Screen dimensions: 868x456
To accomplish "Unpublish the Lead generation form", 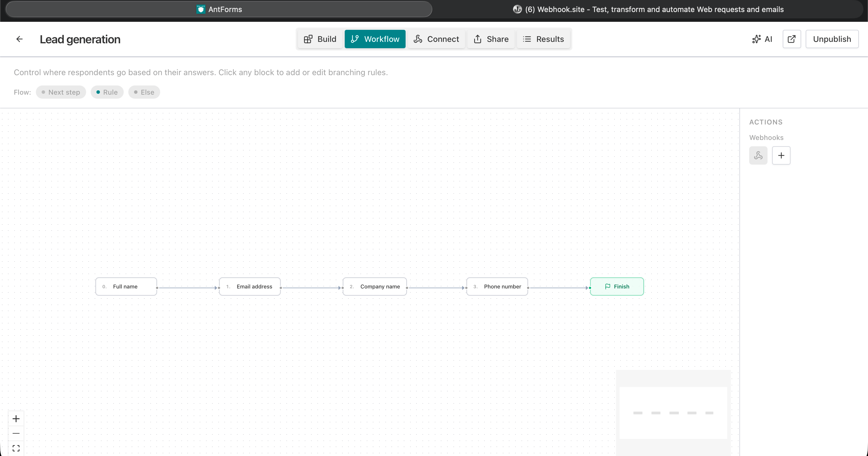I will (832, 39).
